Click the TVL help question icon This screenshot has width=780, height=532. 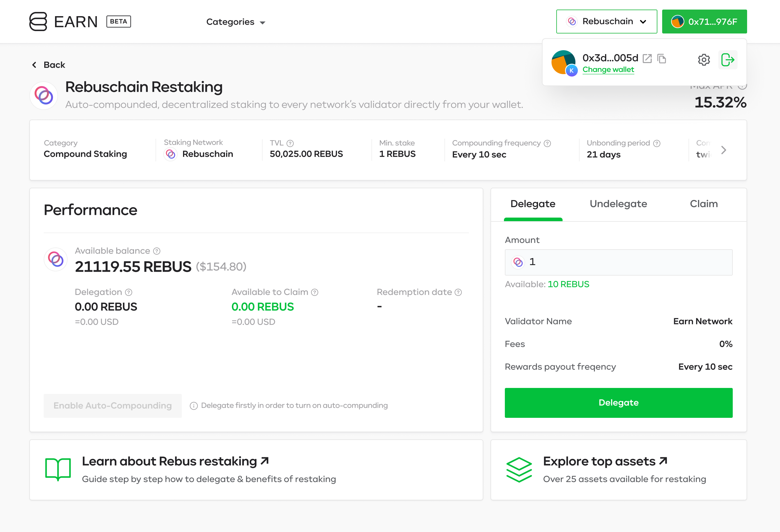tap(290, 143)
